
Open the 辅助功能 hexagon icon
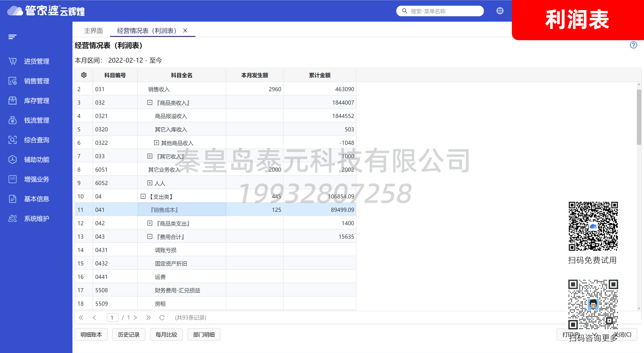coord(13,160)
